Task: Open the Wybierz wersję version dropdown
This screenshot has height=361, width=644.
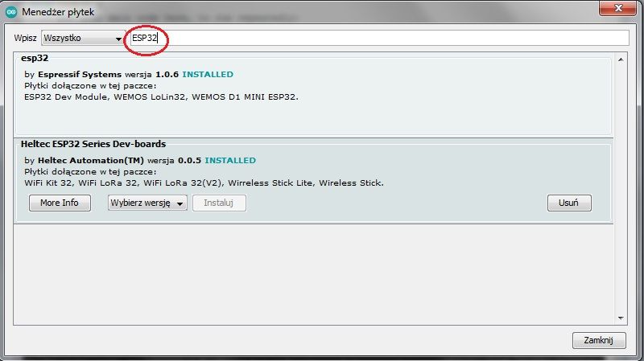Action: (x=147, y=203)
